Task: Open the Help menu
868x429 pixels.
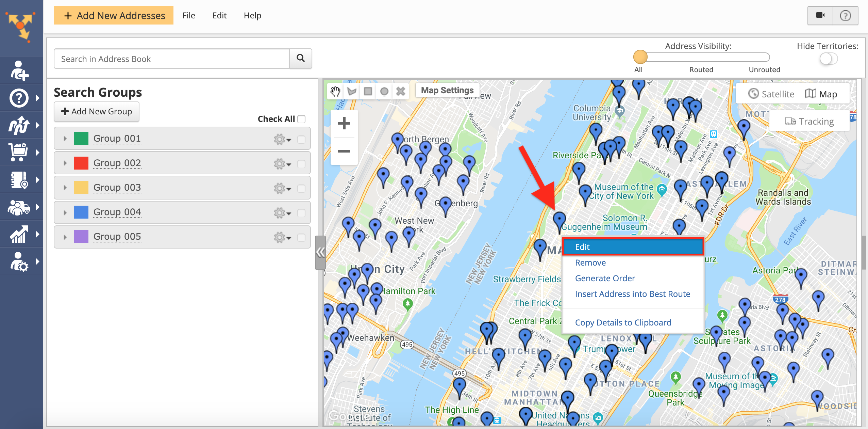Action: 252,15
